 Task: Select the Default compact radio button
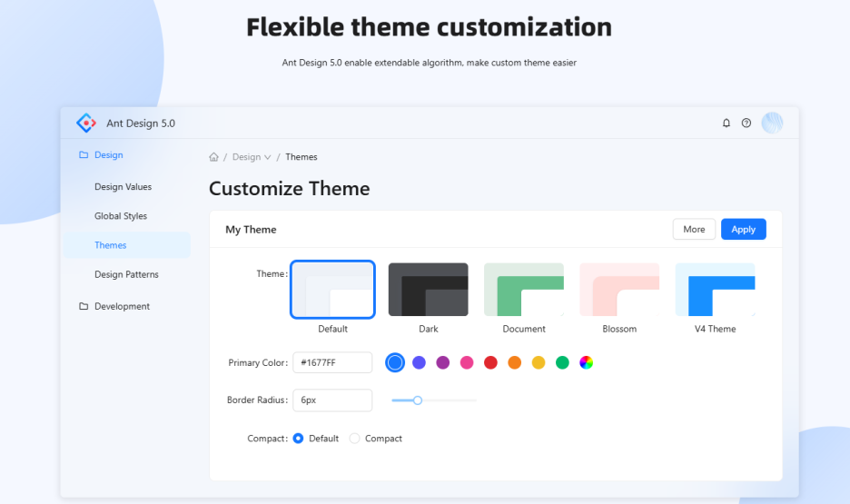tap(298, 439)
